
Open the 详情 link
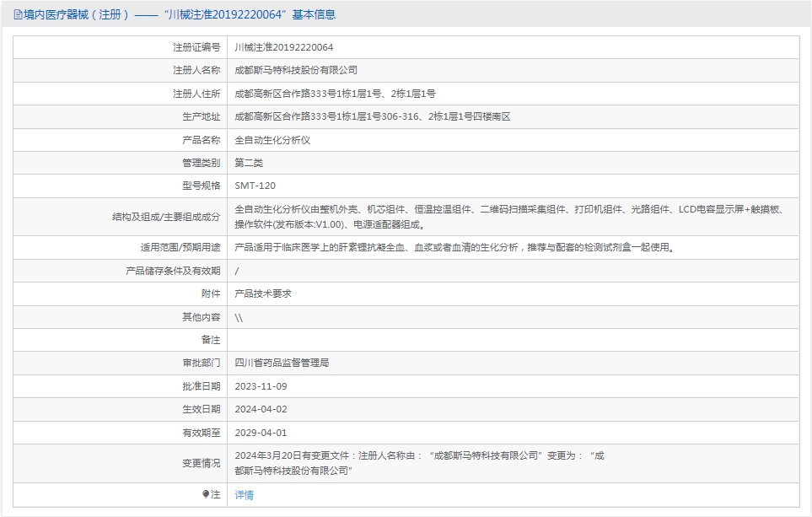pyautogui.click(x=244, y=495)
